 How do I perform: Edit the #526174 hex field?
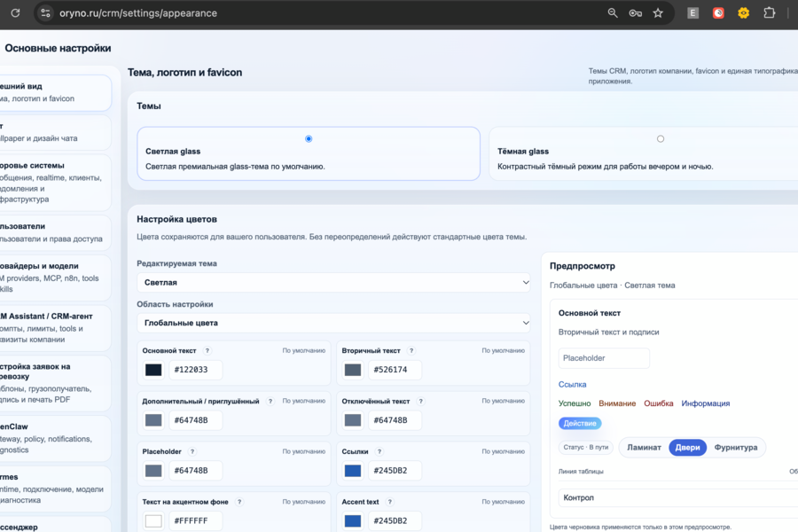coord(395,370)
